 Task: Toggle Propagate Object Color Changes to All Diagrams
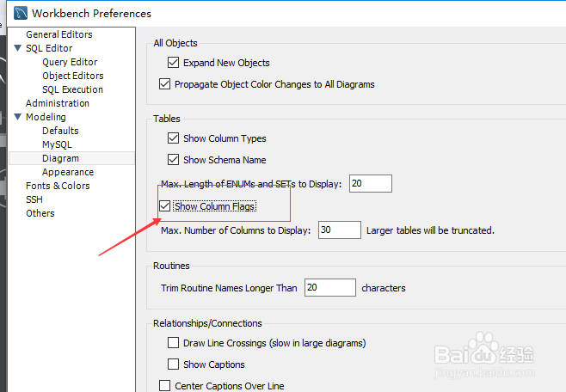click(x=164, y=84)
